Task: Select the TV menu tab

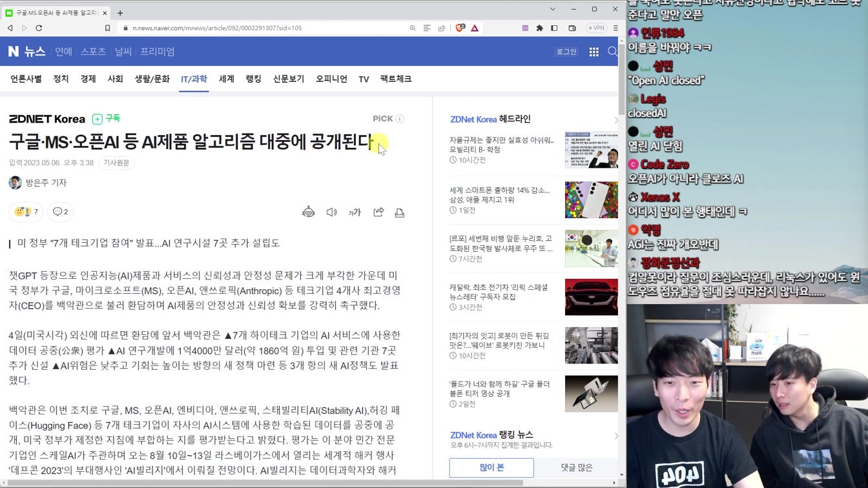Action: (x=364, y=79)
